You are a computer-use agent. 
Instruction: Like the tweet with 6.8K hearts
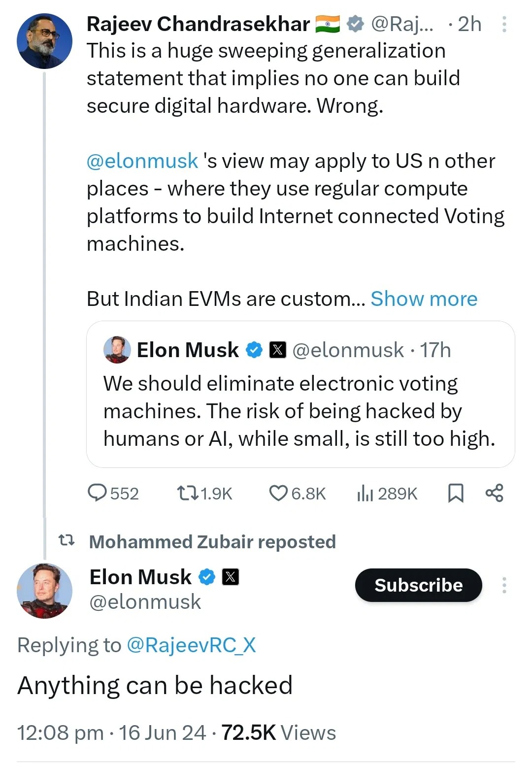pos(278,493)
